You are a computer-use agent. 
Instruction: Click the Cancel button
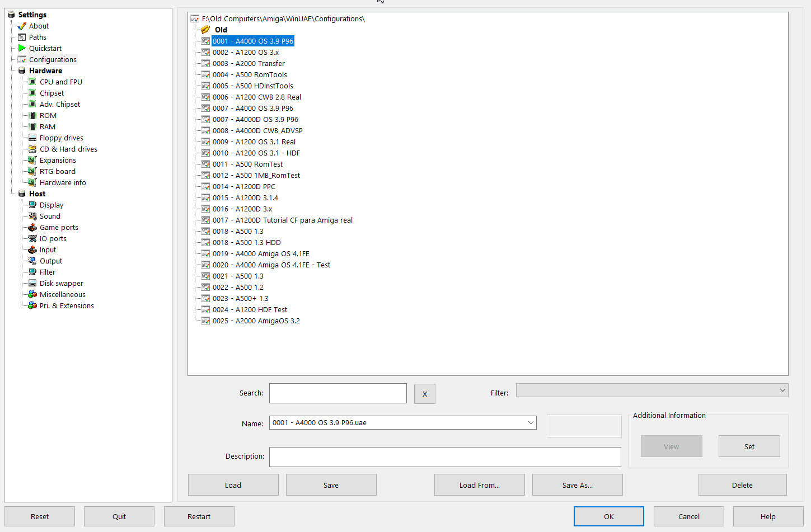click(689, 516)
